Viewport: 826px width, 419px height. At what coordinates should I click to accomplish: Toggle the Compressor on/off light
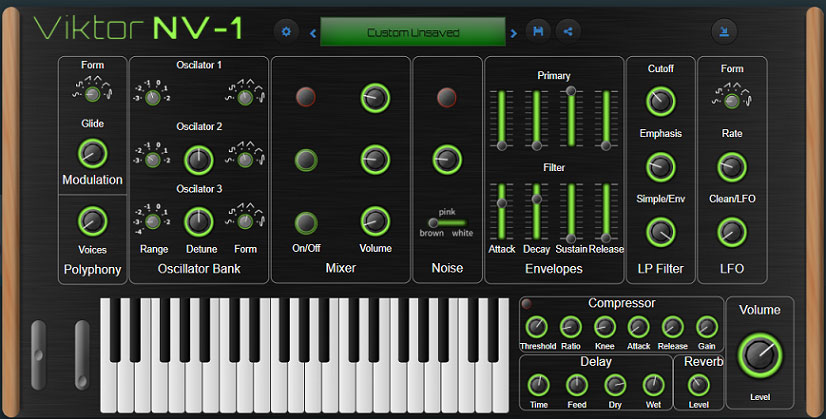[526, 304]
